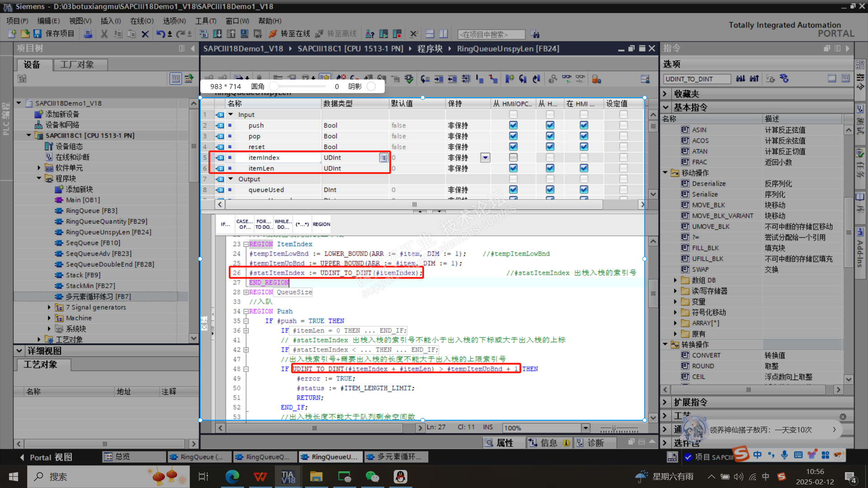
Task: Click the Print icon in toolbar
Action: (88, 34)
